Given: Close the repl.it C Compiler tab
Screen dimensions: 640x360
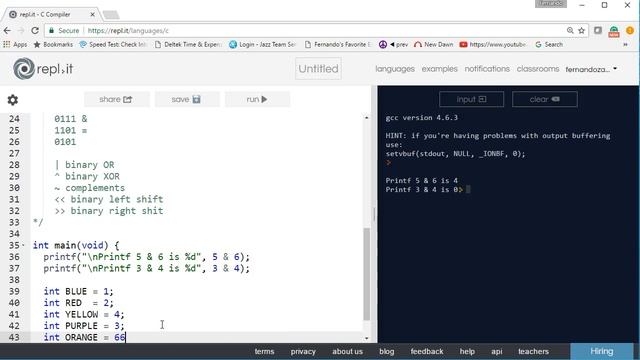Looking at the screenshot, I should (x=92, y=14).
